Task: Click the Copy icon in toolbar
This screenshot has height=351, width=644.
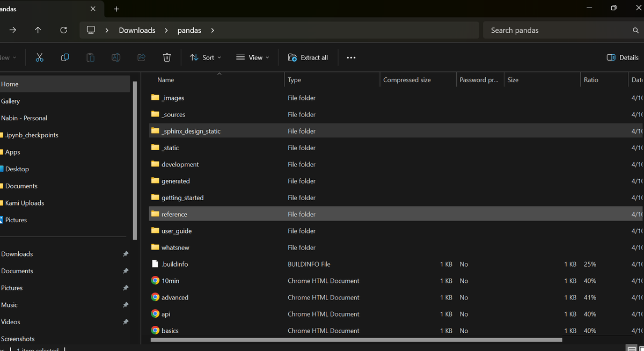Action: [x=65, y=57]
